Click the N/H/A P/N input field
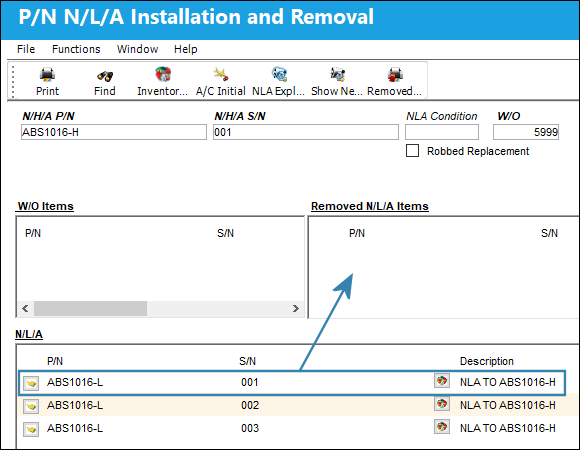The width and height of the screenshot is (580, 450). pos(114,132)
